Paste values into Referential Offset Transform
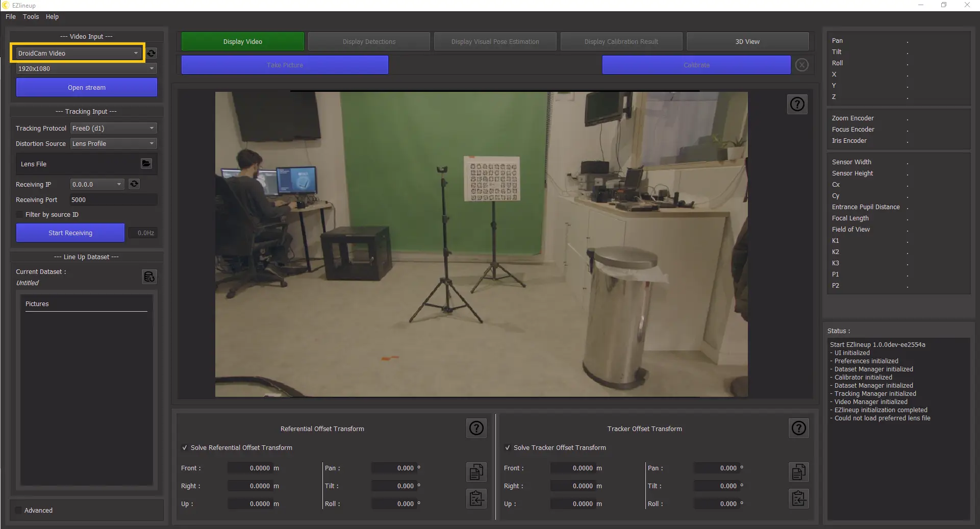 [x=476, y=498]
